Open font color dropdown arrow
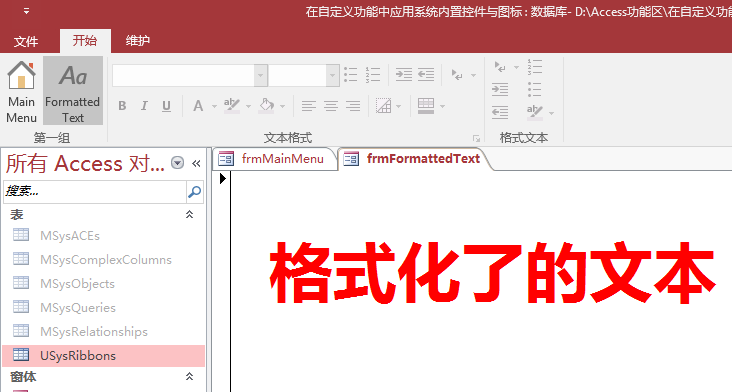The image size is (732, 392). (214, 106)
